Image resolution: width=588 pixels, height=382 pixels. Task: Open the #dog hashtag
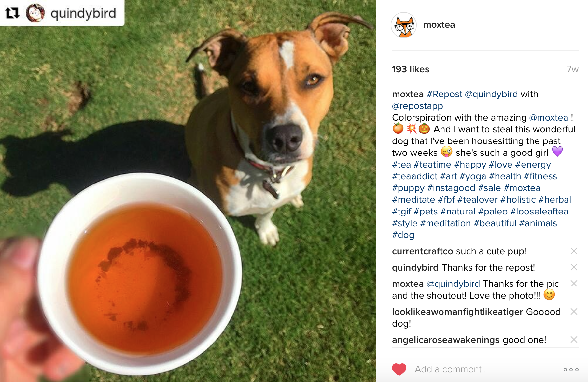403,235
